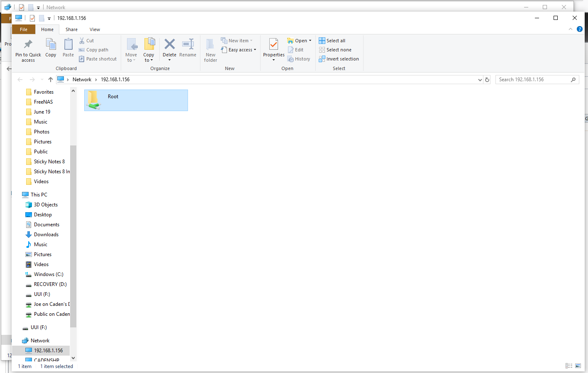
Task: Expand the address bar history dropdown
Action: click(x=480, y=80)
